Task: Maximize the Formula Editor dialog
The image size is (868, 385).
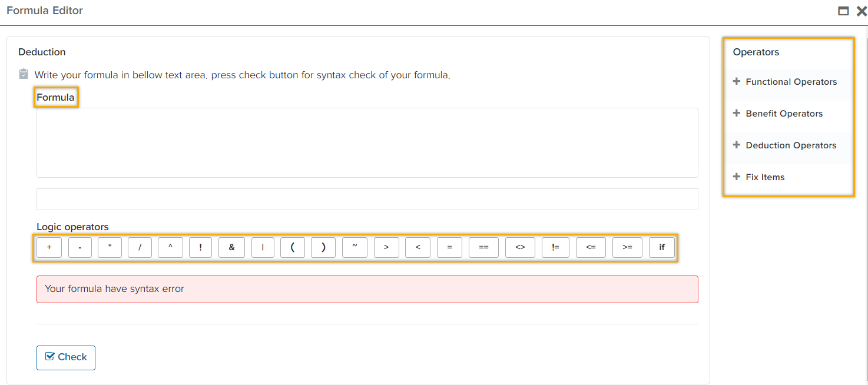Action: click(x=843, y=11)
